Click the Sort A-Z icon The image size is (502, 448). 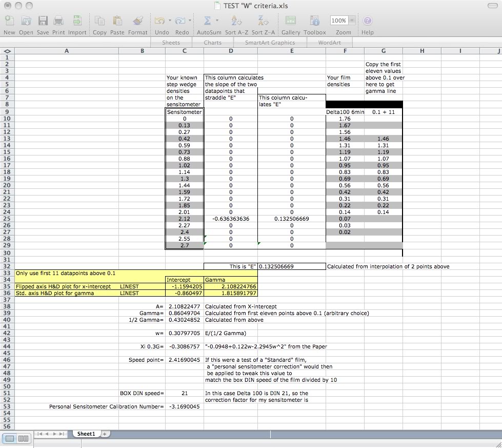pos(236,21)
